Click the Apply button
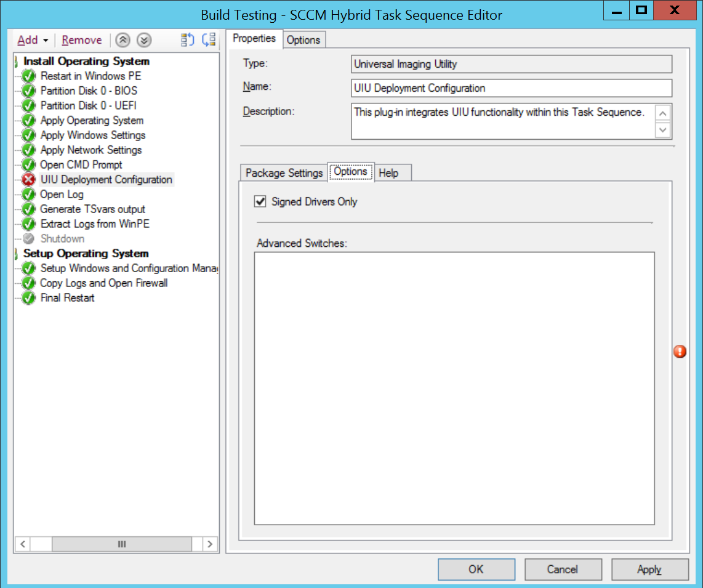 pos(649,569)
